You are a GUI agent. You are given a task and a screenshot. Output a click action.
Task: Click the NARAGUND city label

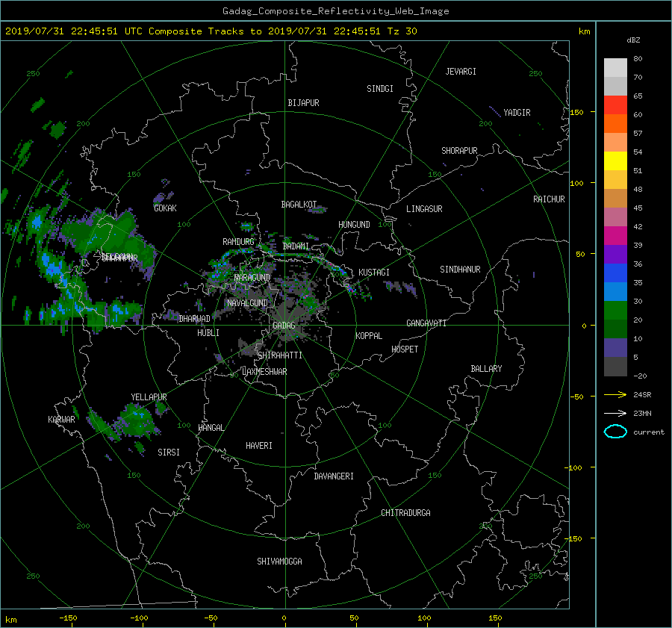(252, 278)
